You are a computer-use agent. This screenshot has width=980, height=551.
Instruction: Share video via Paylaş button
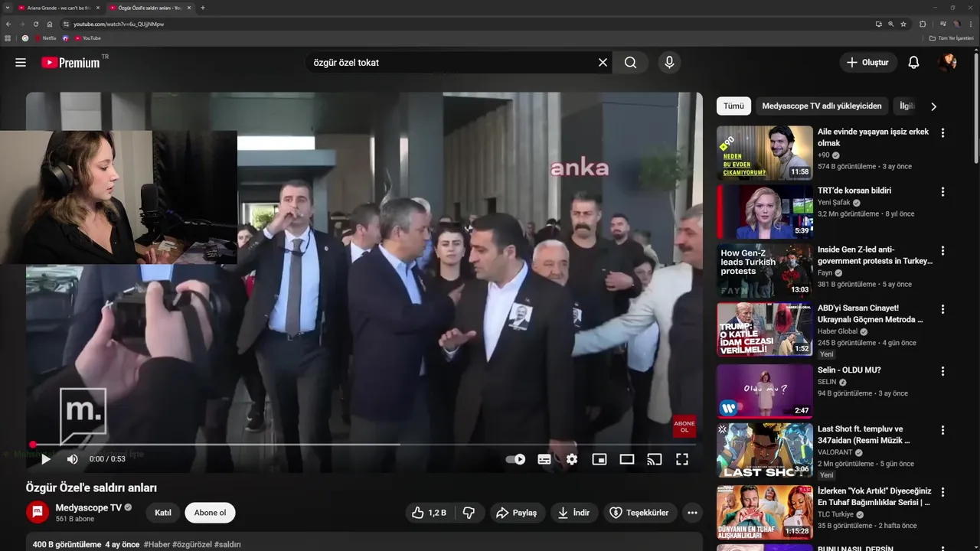point(517,513)
